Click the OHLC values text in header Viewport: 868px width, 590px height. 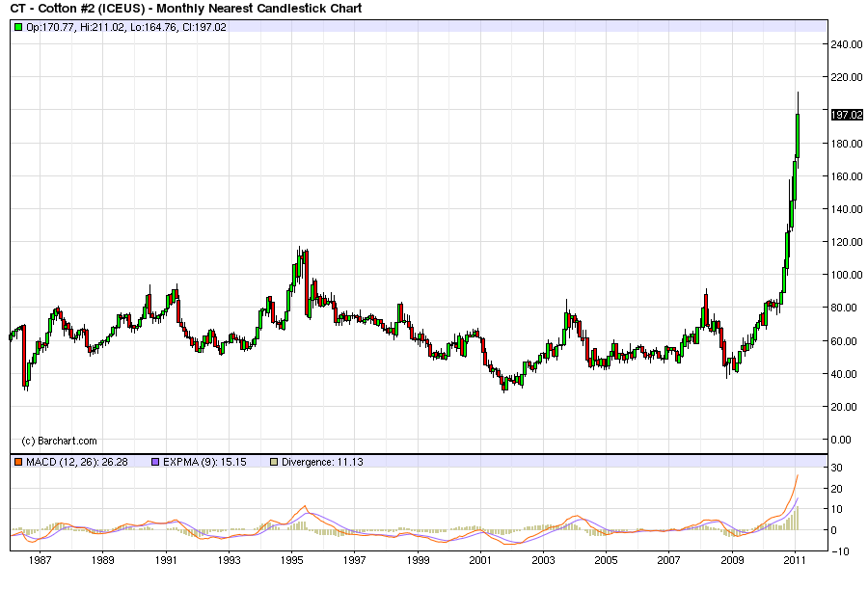[126, 27]
